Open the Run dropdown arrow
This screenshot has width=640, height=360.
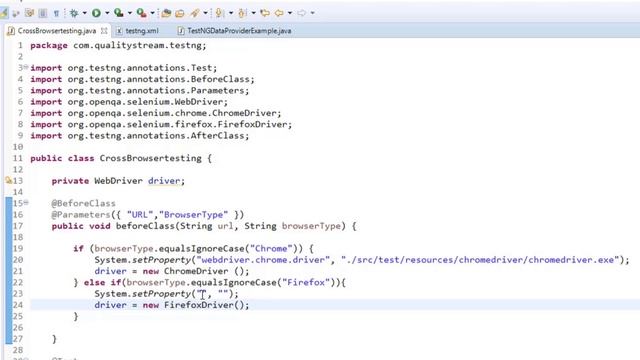pos(107,13)
